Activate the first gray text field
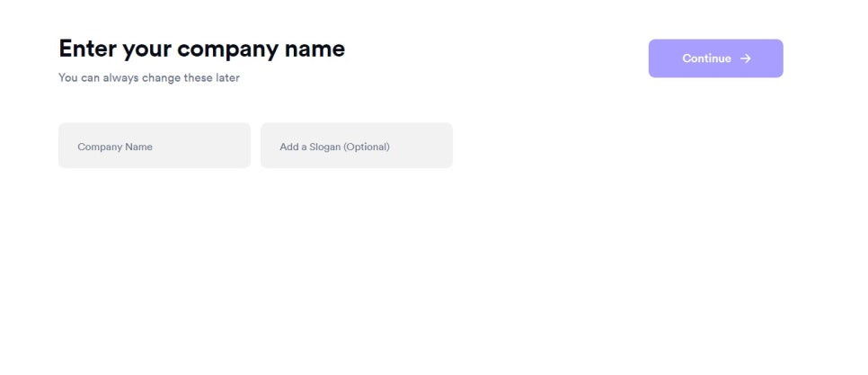The width and height of the screenshot is (868, 375). tap(155, 145)
